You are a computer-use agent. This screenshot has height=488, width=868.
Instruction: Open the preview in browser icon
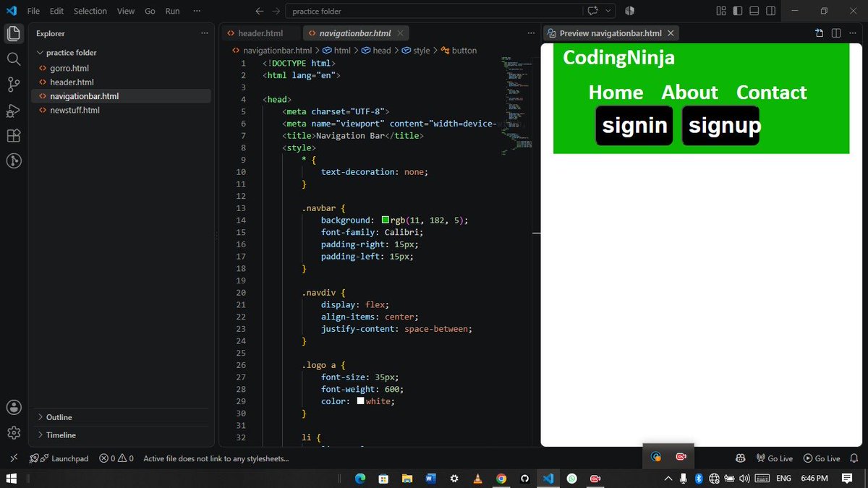(x=819, y=33)
